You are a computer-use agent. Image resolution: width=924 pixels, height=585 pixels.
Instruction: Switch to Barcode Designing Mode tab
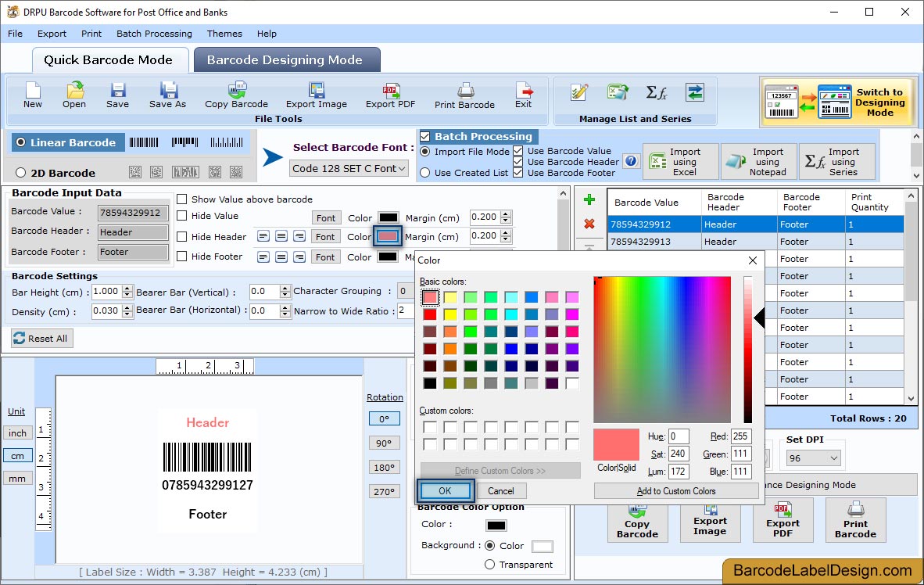click(x=286, y=59)
